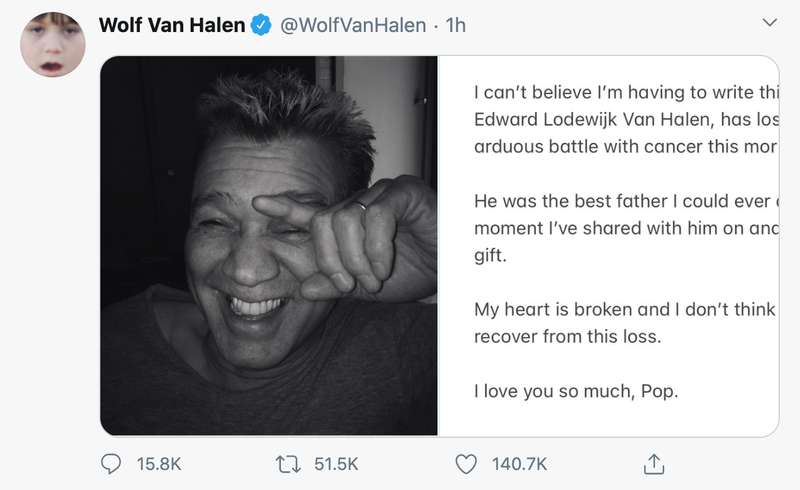Visit the @WolfVanHalen handle link
The image size is (800, 490).
click(x=355, y=26)
